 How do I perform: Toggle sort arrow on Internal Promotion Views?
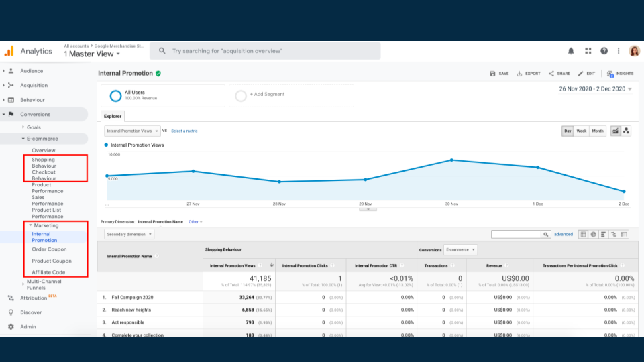tap(272, 265)
